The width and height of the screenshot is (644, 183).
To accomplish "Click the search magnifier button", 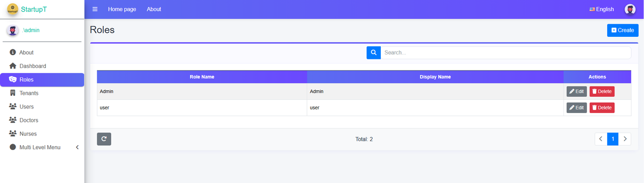I will pyautogui.click(x=373, y=52).
